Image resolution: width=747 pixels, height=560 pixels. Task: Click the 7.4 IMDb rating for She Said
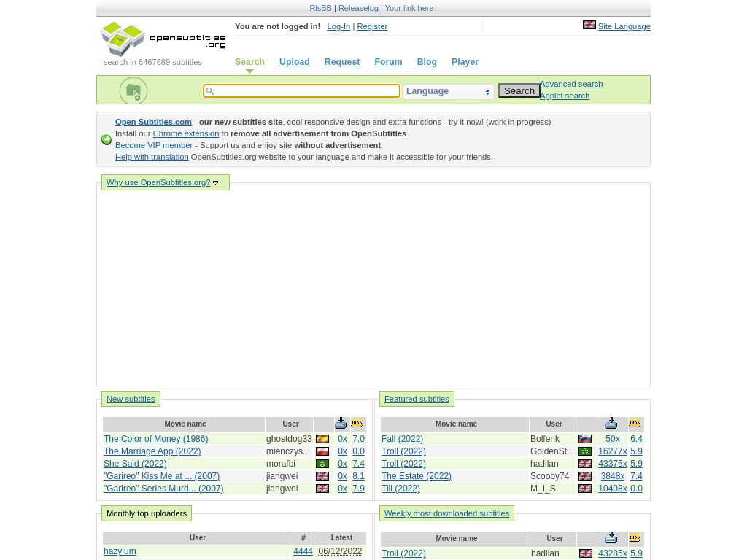pos(358,464)
